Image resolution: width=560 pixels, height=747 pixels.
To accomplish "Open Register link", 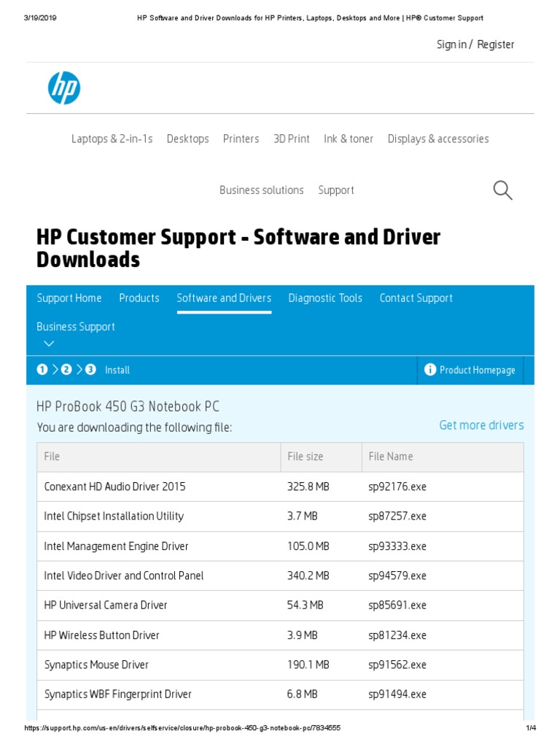I will [496, 44].
